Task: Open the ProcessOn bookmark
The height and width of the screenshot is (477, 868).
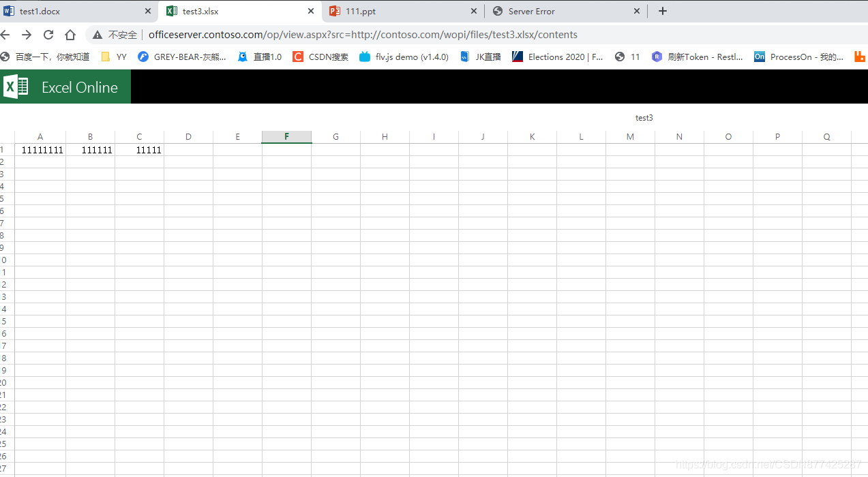Action: click(798, 57)
